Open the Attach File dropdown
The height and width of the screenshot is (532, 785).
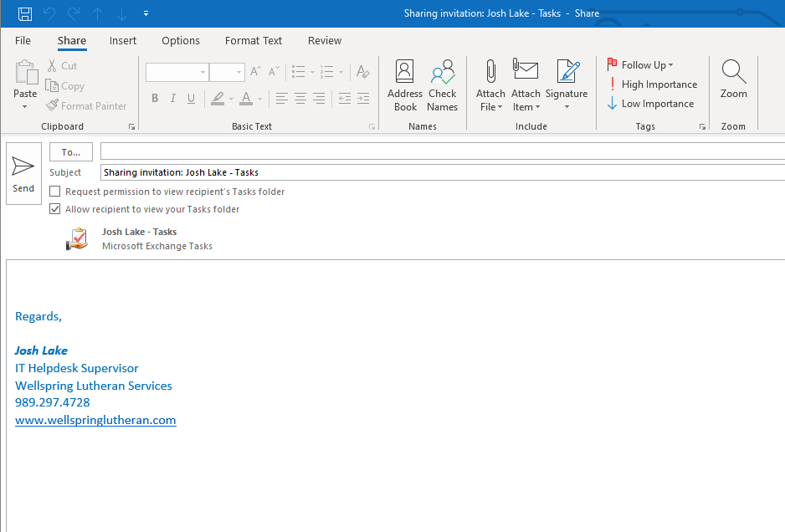tap(490, 100)
